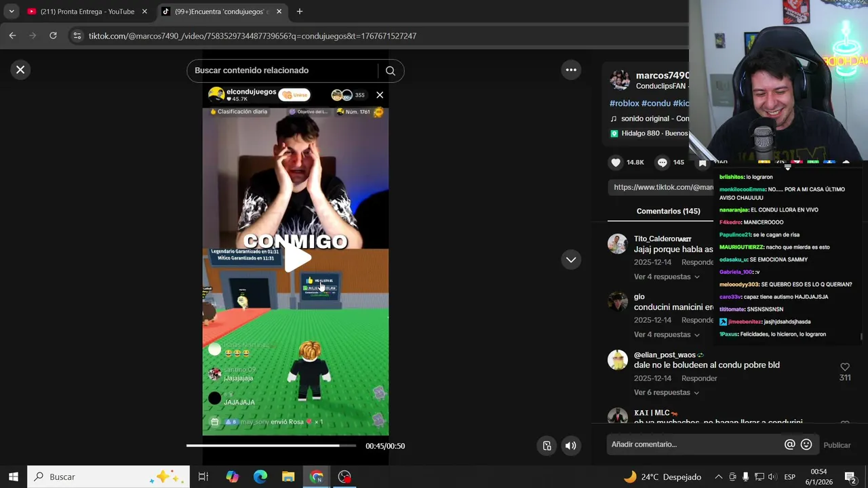Like the elian_post_waos comment
The width and height of the screenshot is (868, 488).
[x=845, y=367]
